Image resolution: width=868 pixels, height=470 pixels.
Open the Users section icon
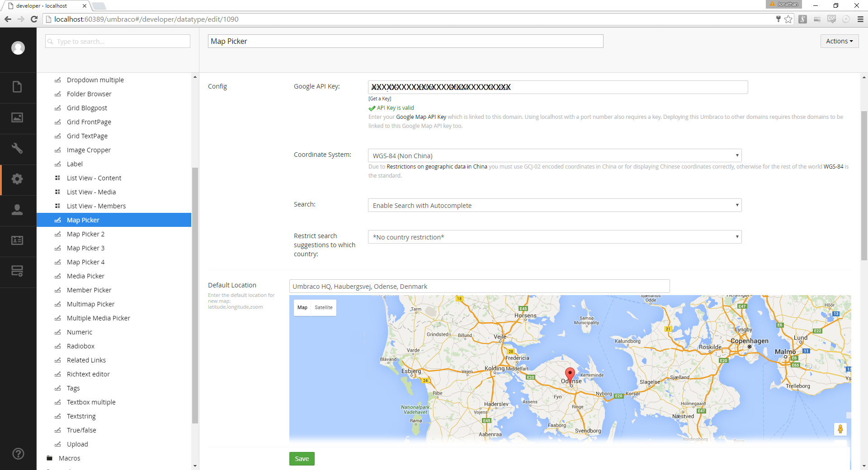17,210
